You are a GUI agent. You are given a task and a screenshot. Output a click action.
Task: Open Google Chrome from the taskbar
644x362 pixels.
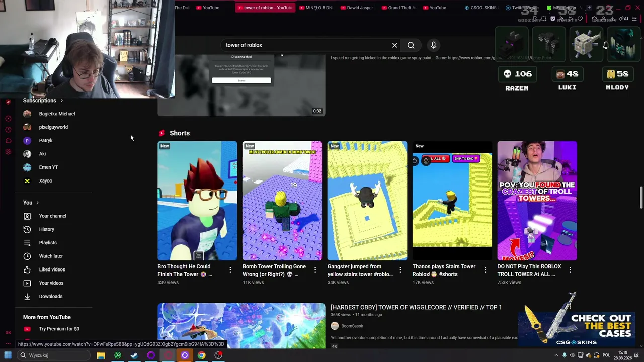pos(201,355)
